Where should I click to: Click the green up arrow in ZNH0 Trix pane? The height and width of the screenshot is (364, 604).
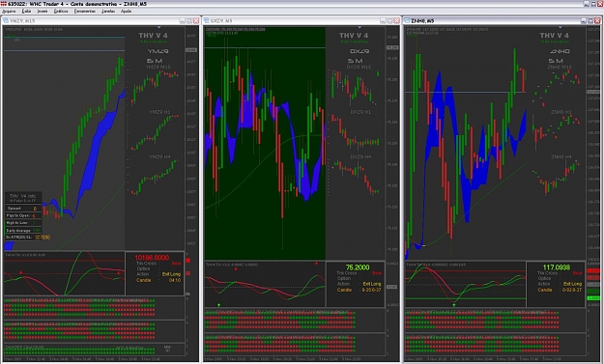click(x=454, y=305)
